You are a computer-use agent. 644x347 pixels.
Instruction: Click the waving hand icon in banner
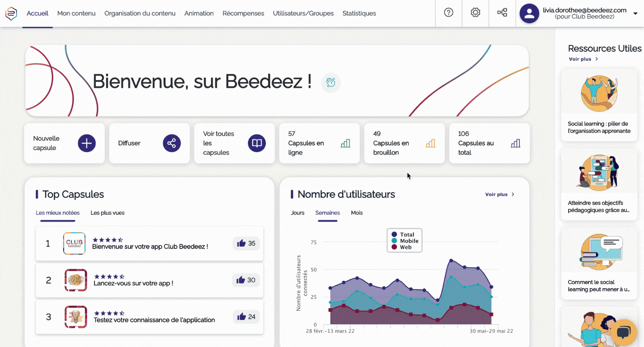point(331,82)
